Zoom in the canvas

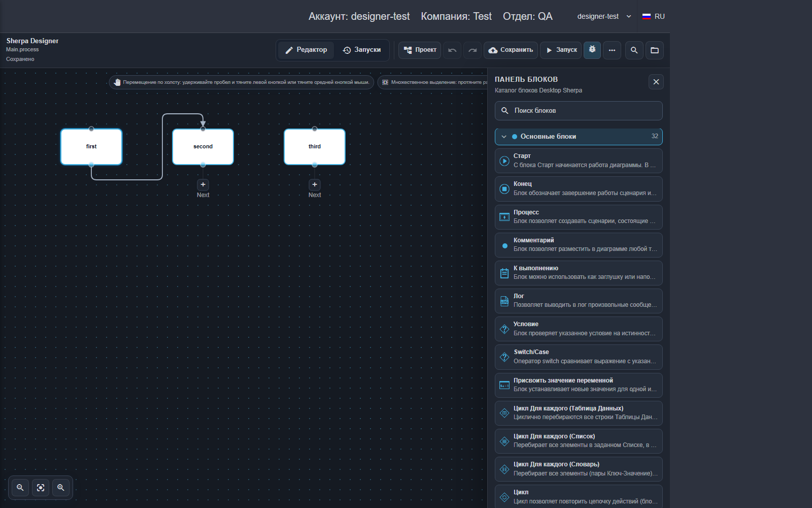pyautogui.click(x=61, y=488)
